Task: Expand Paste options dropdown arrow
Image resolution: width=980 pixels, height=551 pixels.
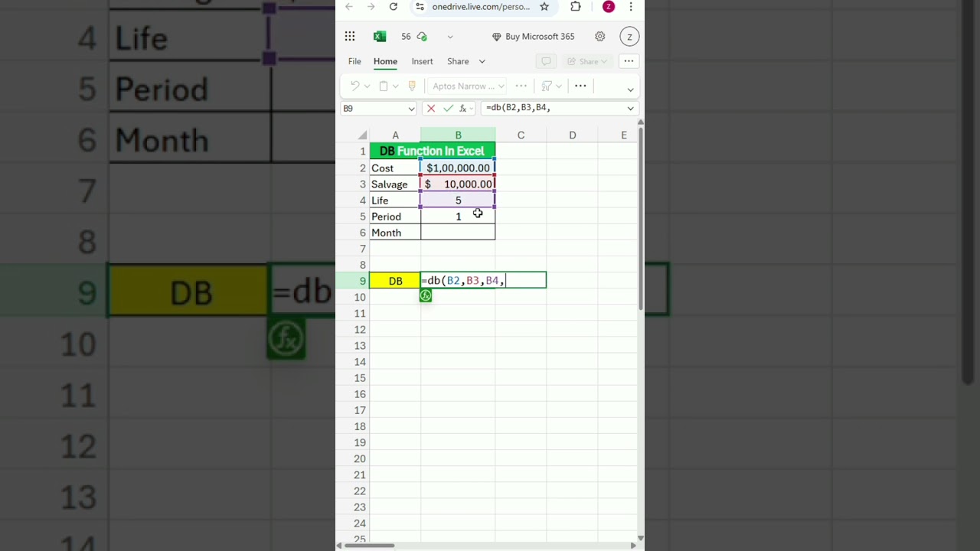Action: 395,86
